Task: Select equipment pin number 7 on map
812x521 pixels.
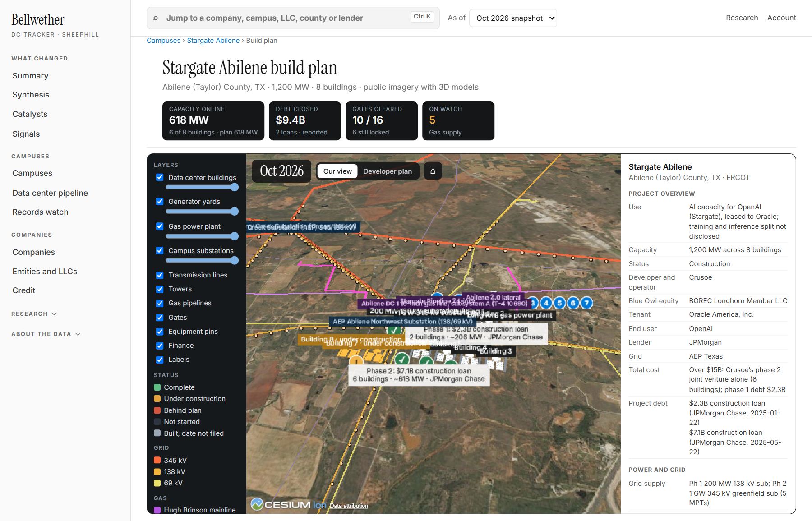Action: click(x=586, y=303)
